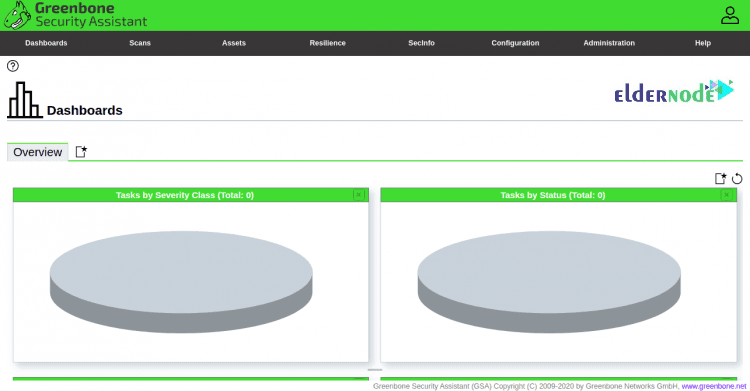Visit www.greenbone.net link
This screenshot has height=391, width=750.
[x=714, y=386]
